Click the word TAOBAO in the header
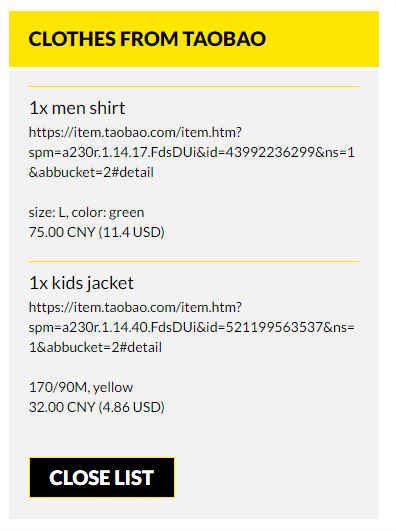Viewport: 396px width, 531px height. pos(225,39)
